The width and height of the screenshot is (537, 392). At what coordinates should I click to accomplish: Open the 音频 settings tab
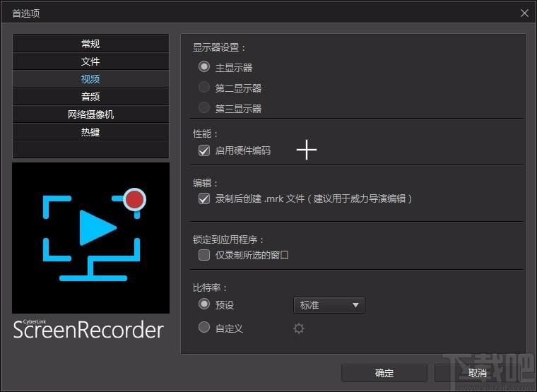(x=90, y=97)
